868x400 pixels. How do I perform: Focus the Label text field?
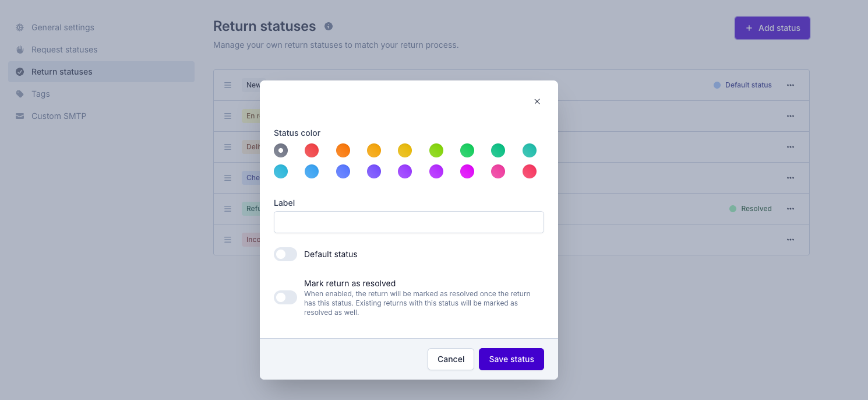(x=408, y=222)
